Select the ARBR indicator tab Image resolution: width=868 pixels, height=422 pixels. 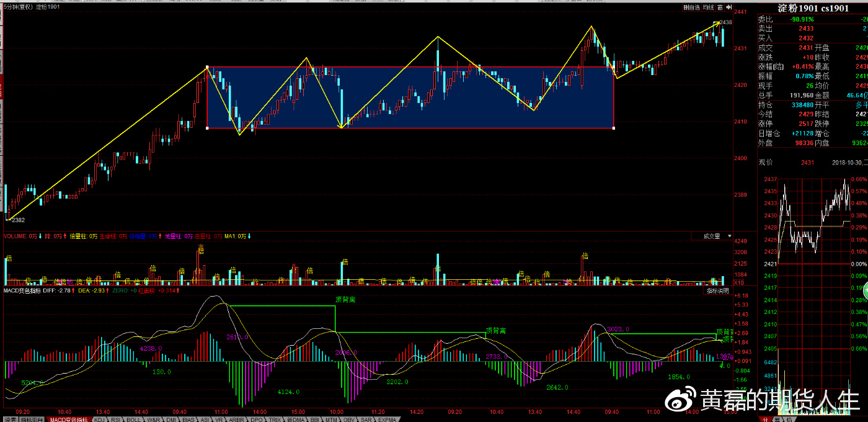[236, 420]
